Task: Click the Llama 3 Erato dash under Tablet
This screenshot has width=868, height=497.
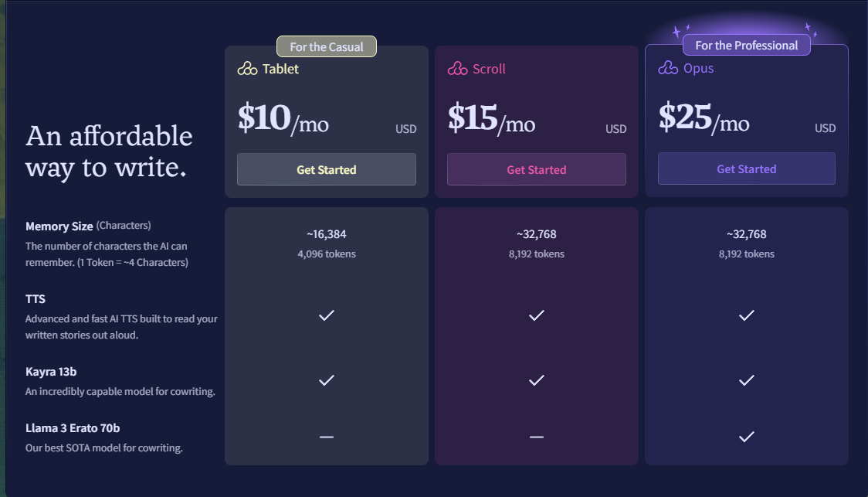Action: point(327,437)
